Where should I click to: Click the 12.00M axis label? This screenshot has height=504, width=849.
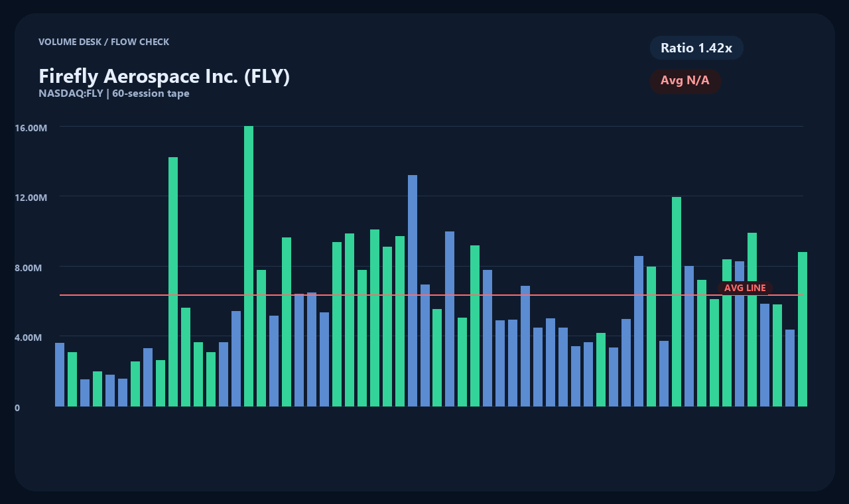(x=31, y=198)
